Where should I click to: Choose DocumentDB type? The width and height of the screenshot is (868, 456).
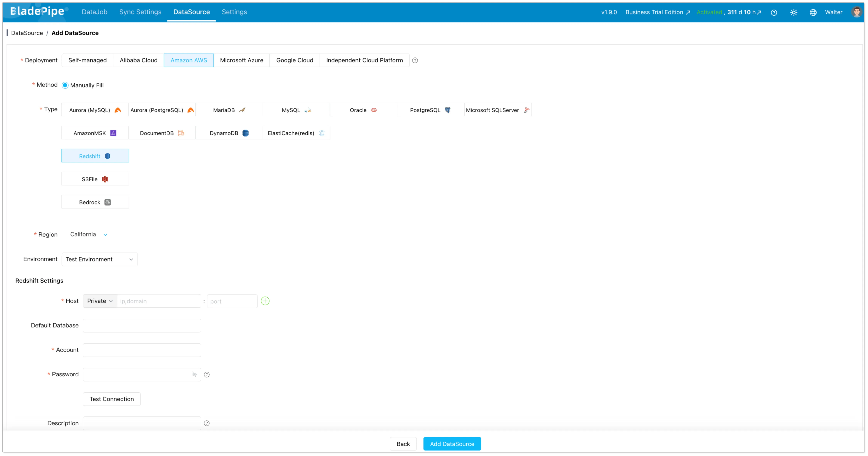point(162,133)
